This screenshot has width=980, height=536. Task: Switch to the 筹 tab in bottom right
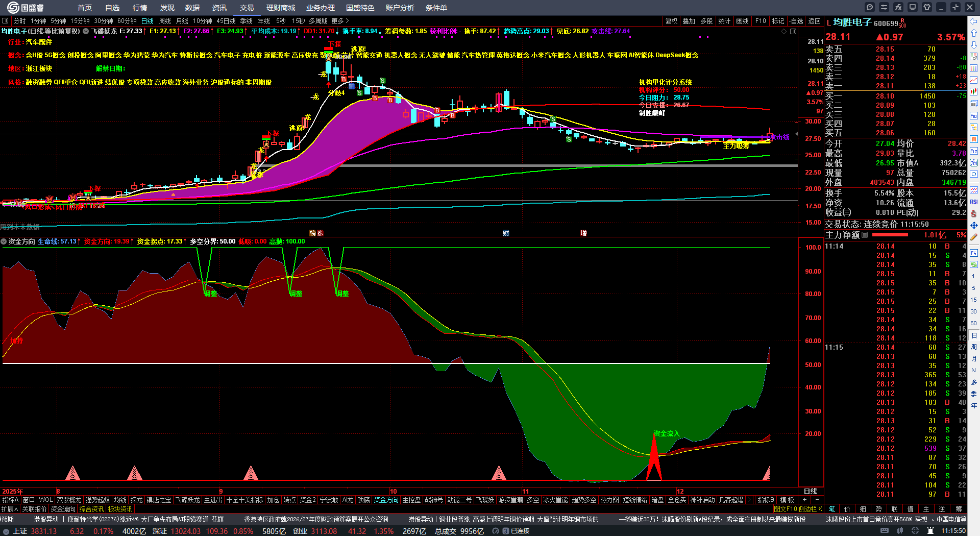click(x=959, y=509)
